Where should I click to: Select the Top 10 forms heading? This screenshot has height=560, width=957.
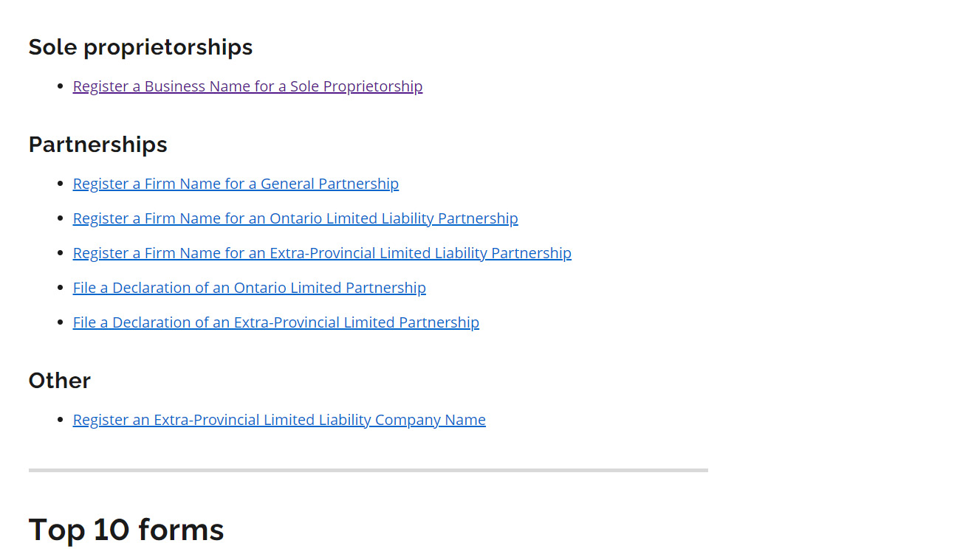(126, 530)
